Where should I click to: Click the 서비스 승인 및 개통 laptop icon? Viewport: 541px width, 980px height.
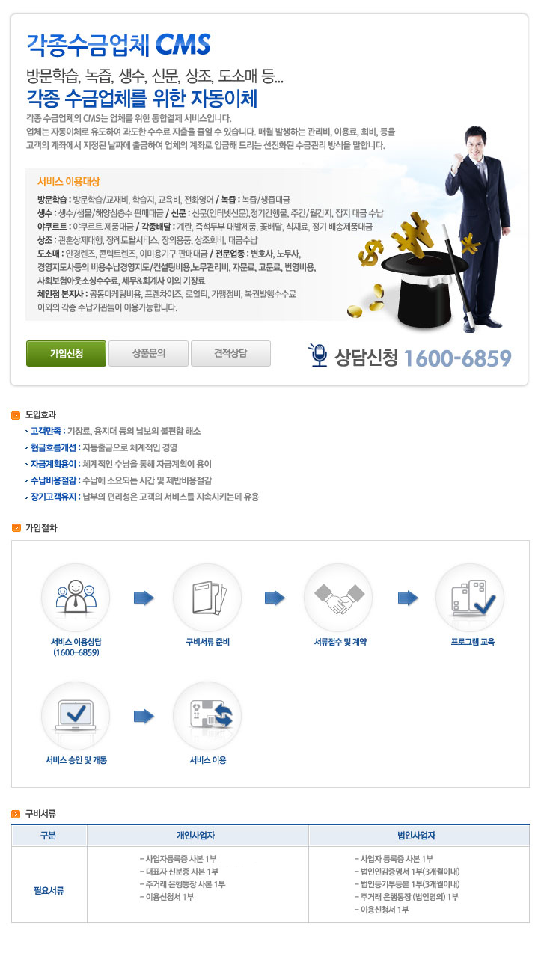pyautogui.click(x=76, y=716)
